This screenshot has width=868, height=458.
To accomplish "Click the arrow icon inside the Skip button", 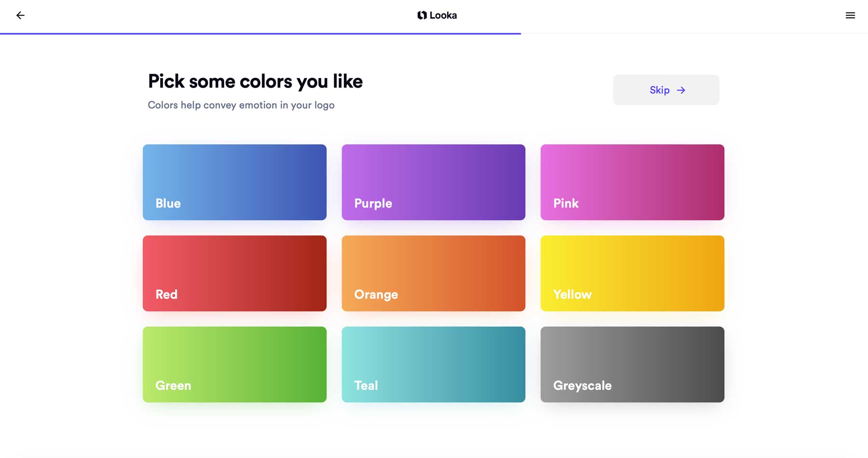I will 680,90.
